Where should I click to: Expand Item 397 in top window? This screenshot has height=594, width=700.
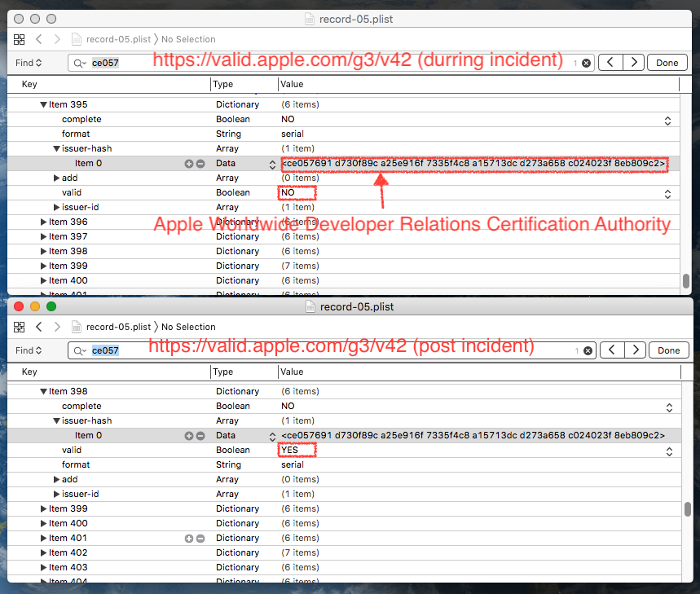click(43, 236)
